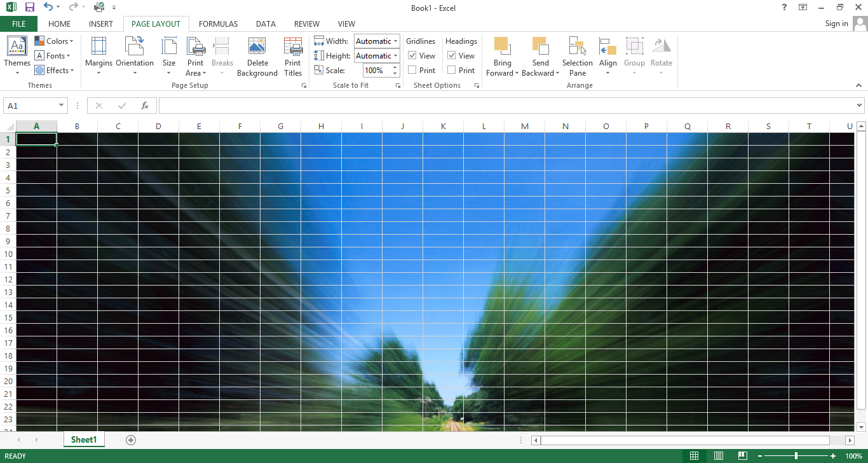
Task: Add a new sheet
Action: [x=131, y=439]
